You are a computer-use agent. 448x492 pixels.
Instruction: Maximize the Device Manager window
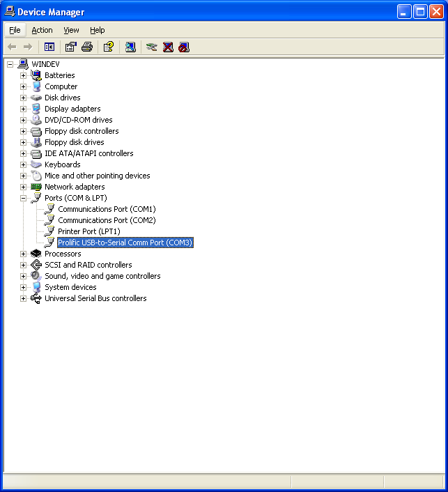tap(420, 12)
